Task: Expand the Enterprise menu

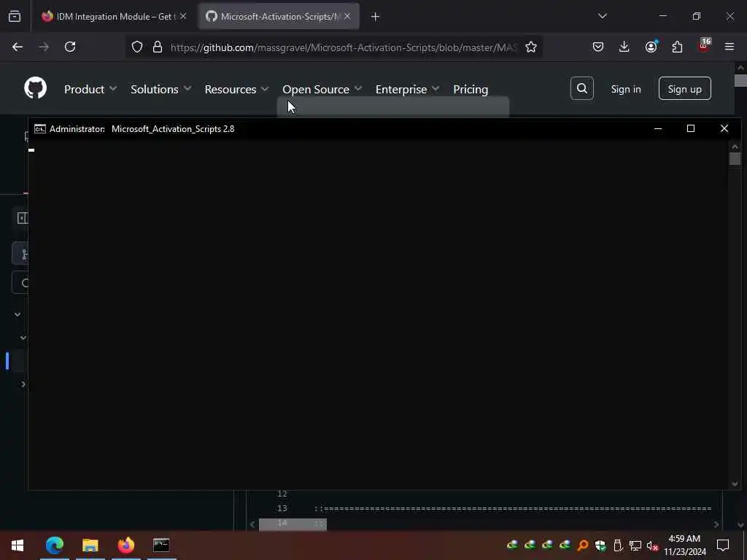Action: 407,89
